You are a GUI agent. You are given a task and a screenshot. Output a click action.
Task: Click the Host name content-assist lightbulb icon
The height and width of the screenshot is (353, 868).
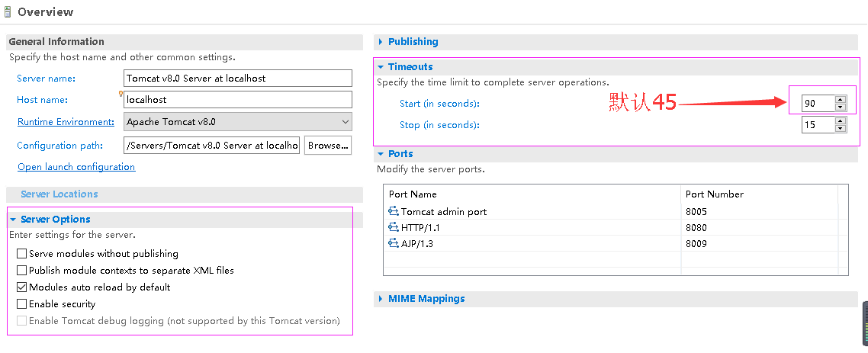tap(121, 94)
